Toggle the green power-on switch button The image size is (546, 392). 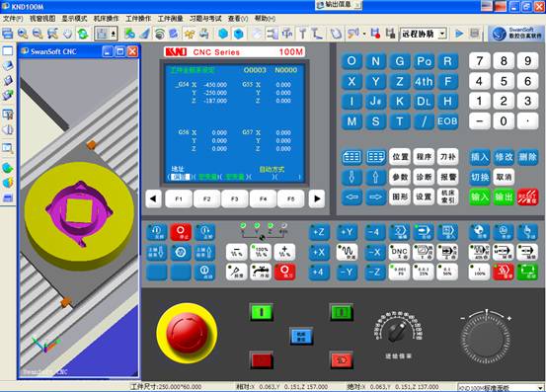(262, 312)
